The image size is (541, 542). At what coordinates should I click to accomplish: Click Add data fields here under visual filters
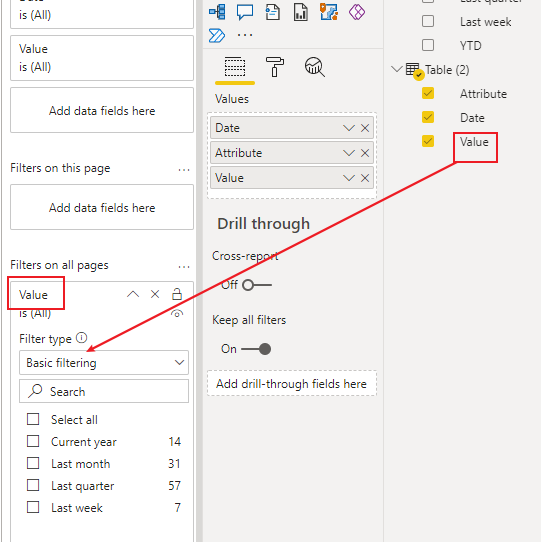pyautogui.click(x=102, y=110)
